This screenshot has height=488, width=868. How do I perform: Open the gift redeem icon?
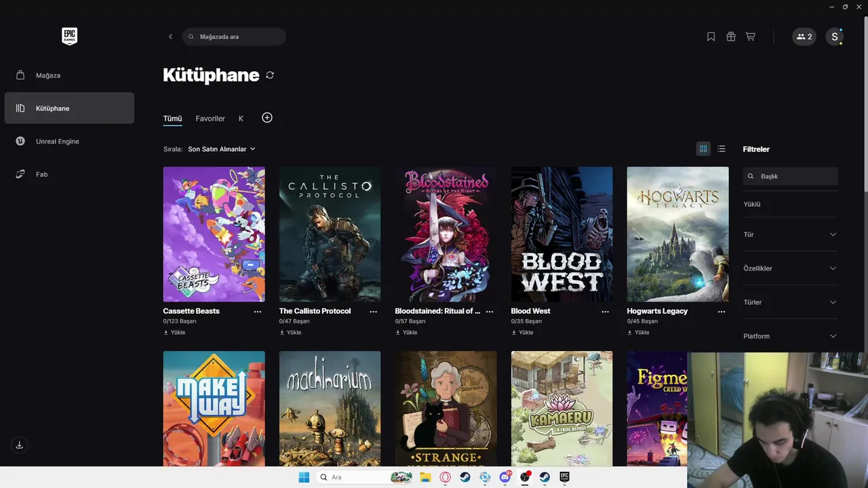click(x=731, y=37)
